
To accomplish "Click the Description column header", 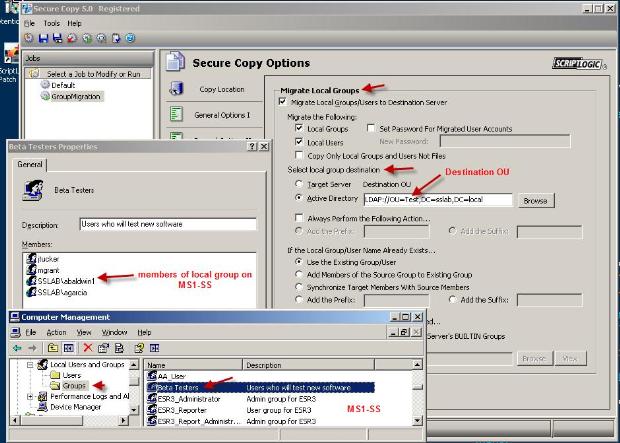I will (308, 365).
